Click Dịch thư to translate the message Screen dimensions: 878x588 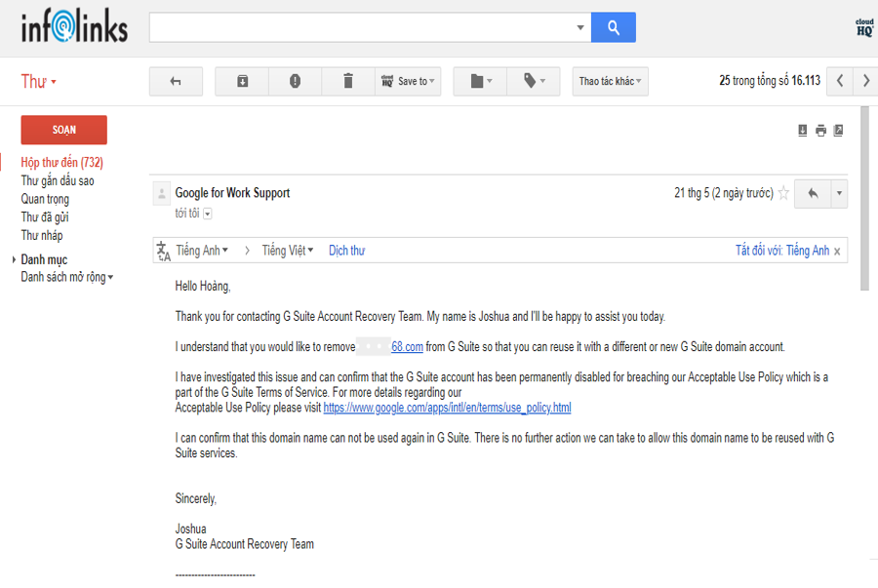pyautogui.click(x=346, y=251)
